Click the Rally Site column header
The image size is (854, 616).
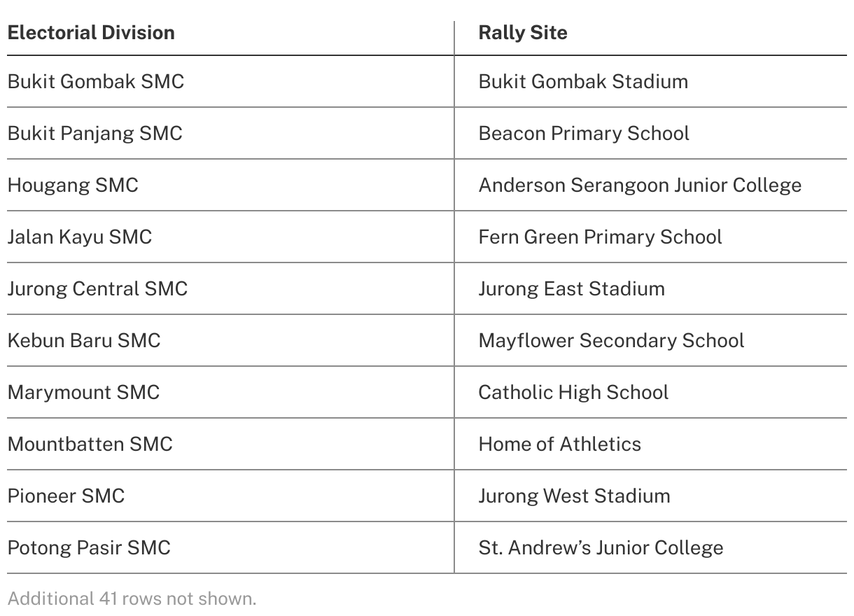point(523,33)
